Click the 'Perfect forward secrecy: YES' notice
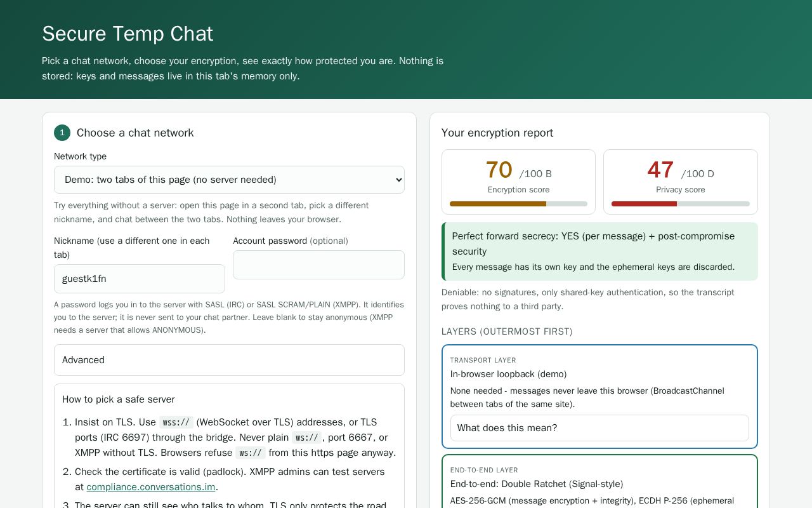Image resolution: width=812 pixels, height=508 pixels. tap(599, 251)
